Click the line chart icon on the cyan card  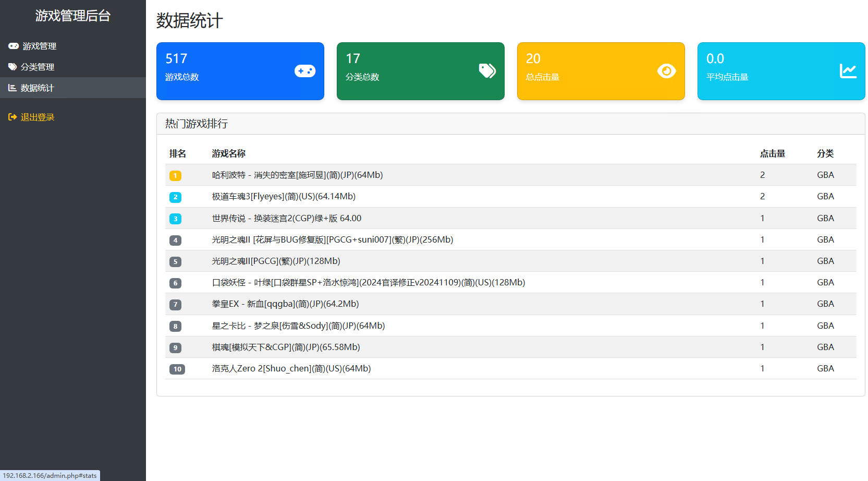point(848,71)
